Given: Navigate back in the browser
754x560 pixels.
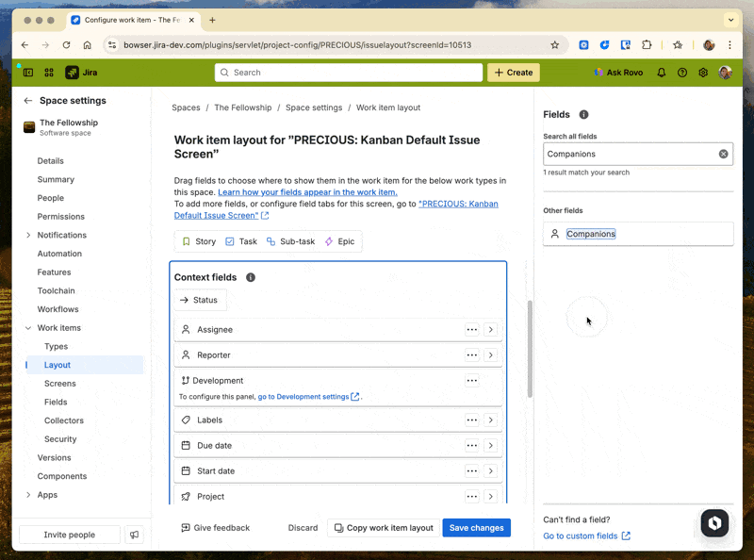Looking at the screenshot, I should 25,45.
